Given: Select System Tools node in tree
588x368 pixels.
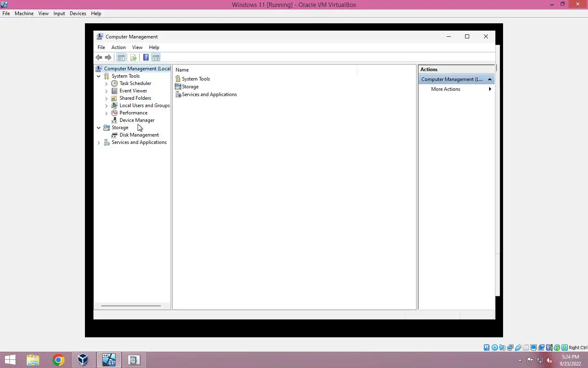Looking at the screenshot, I should (x=125, y=76).
